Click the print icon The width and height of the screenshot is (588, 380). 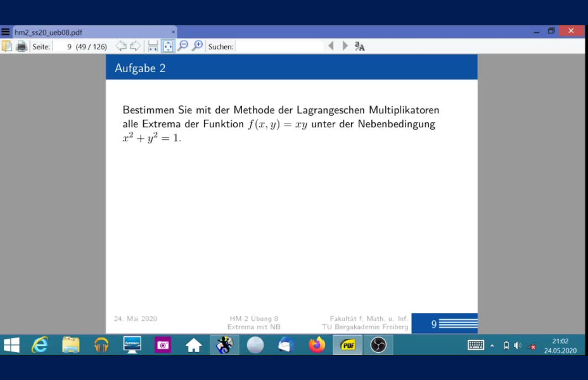pyautogui.click(x=22, y=46)
